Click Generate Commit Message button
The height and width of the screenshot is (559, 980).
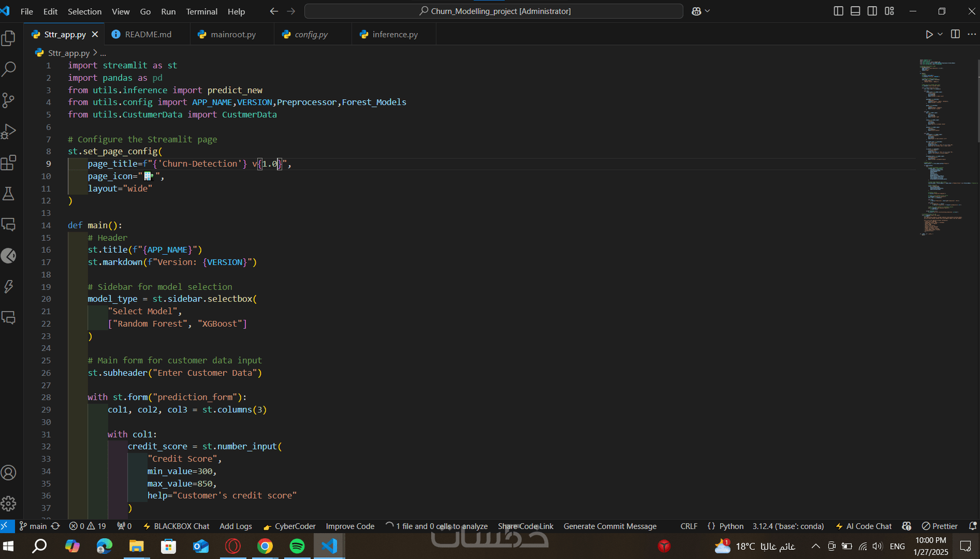[610, 526]
